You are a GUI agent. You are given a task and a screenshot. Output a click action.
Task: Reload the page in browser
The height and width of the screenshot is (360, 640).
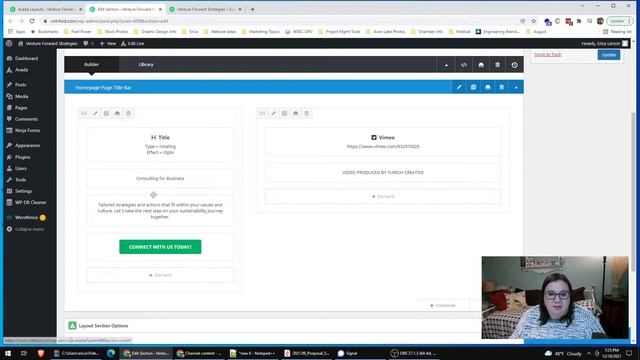(x=32, y=21)
